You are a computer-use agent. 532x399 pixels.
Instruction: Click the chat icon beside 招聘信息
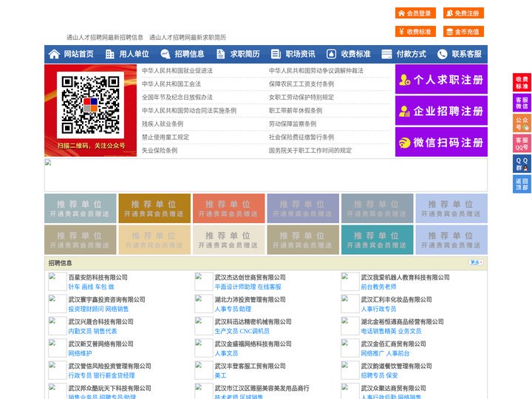(x=165, y=54)
